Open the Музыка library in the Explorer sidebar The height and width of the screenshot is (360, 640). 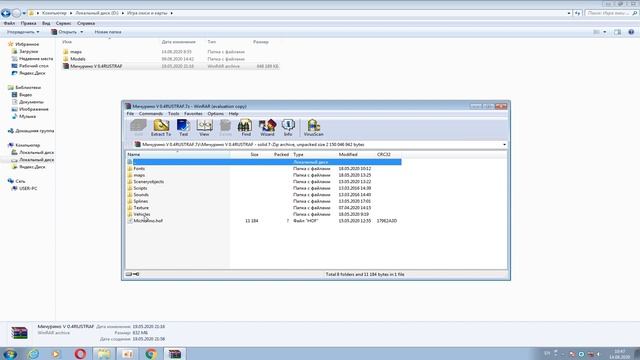(27, 117)
